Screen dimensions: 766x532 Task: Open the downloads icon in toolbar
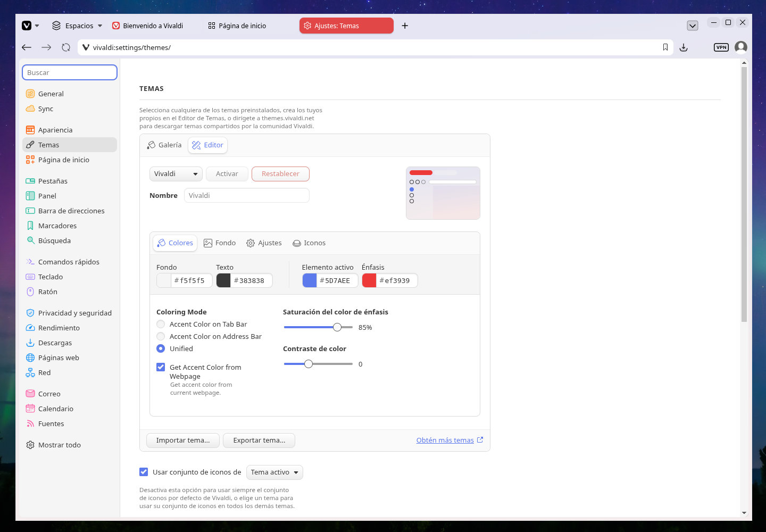(x=684, y=47)
